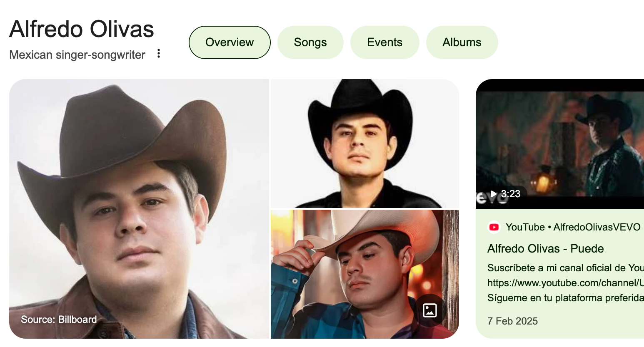Click the "Mexican singer-songwriter" subtitle
644x347 pixels.
[77, 55]
